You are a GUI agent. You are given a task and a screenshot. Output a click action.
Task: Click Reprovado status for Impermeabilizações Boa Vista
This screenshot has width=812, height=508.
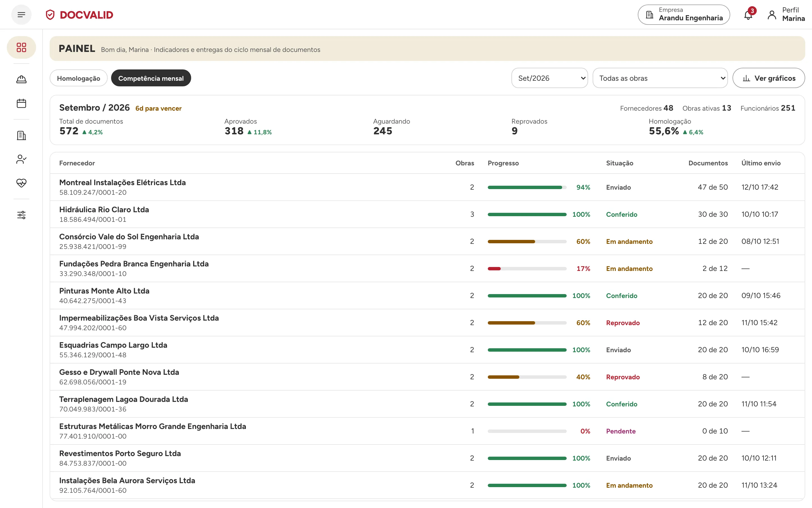pyautogui.click(x=623, y=323)
